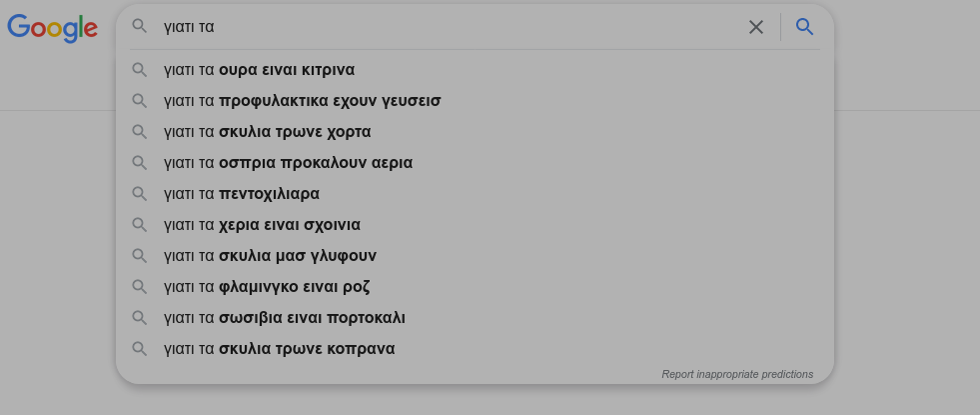980x415 pixels.
Task: Click the magnifier icon beside 'ουρα ειναι κιτρινα'
Action: (x=140, y=70)
